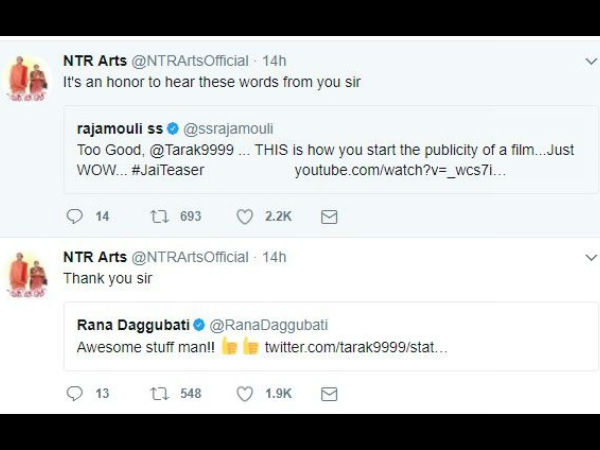The image size is (600, 450).
Task: Reply to the first NTR Arts tweet
Action: coord(74,216)
